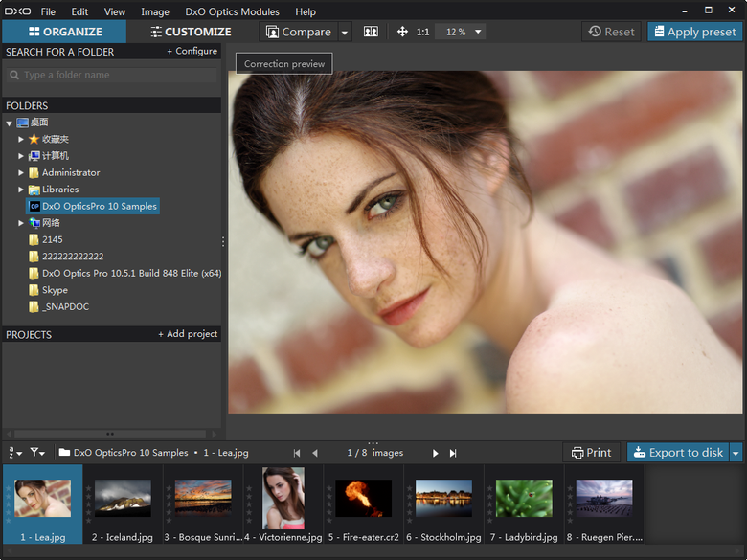Viewport: 747px width, 560px height.
Task: Click the side-by-side comparison icon
Action: pos(371,32)
